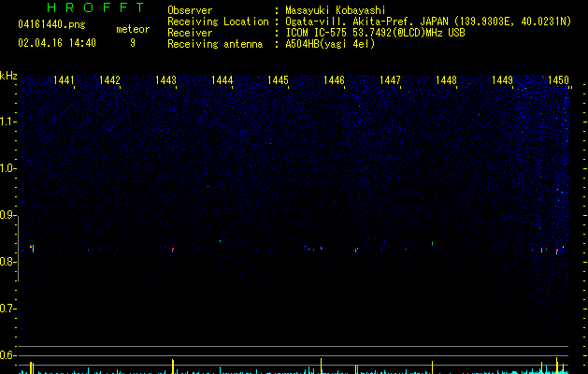This screenshot has height=374, width=588.
Task: Click the 1.1 kHz axis label
Action: 7,122
